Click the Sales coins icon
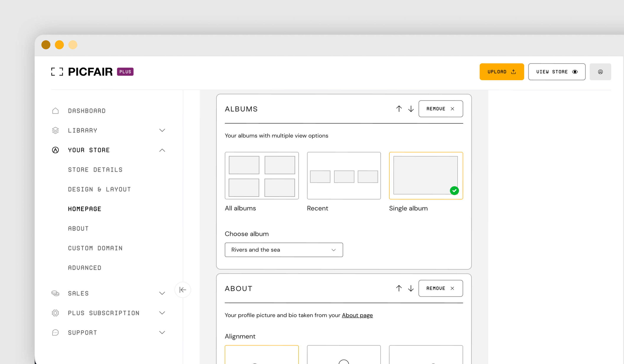 tap(55, 293)
